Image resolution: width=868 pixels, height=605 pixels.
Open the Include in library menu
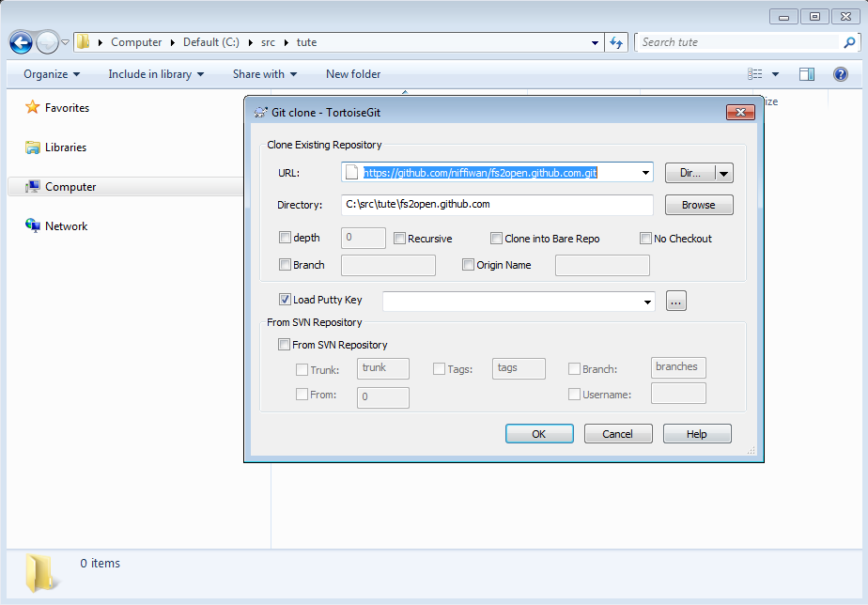pyautogui.click(x=156, y=74)
